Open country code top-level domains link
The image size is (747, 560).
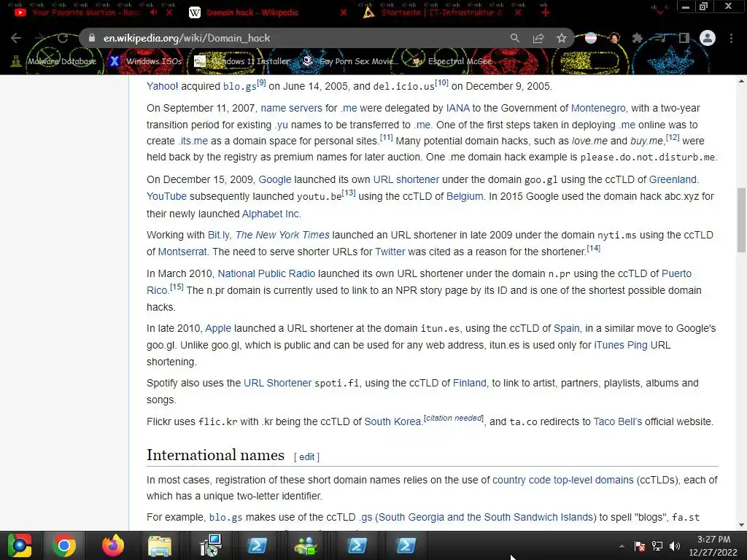[x=562, y=480]
